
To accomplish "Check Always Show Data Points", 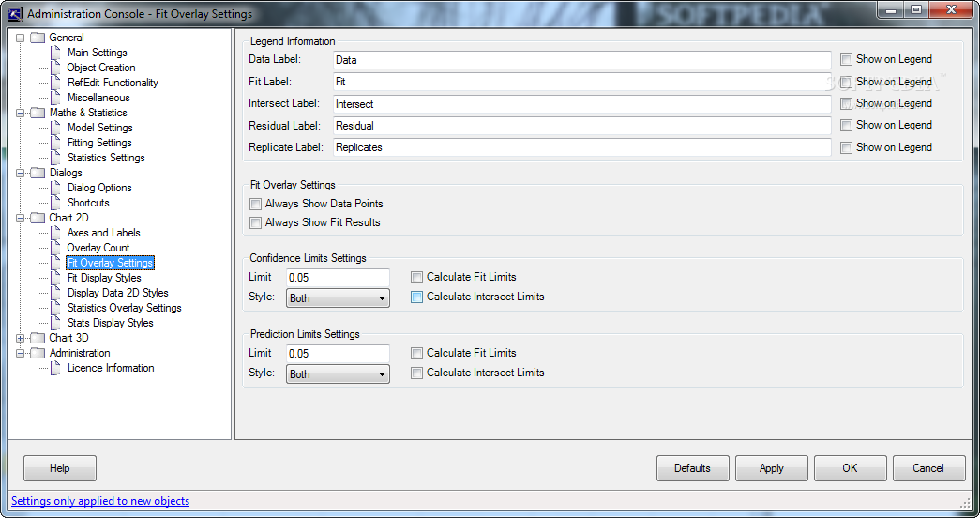I will [255, 204].
